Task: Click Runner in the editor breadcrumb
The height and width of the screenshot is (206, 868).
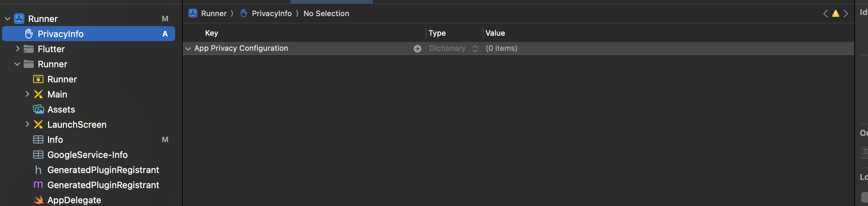Action: pyautogui.click(x=214, y=13)
